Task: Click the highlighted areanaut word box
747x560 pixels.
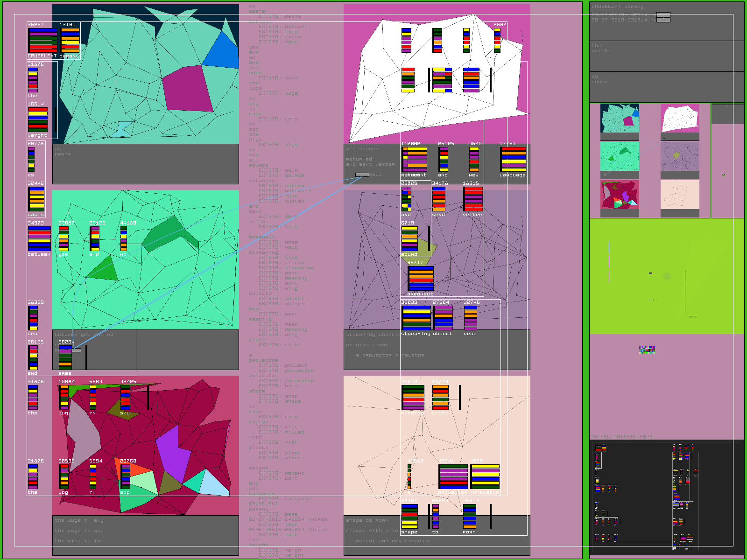Action: 362,175
